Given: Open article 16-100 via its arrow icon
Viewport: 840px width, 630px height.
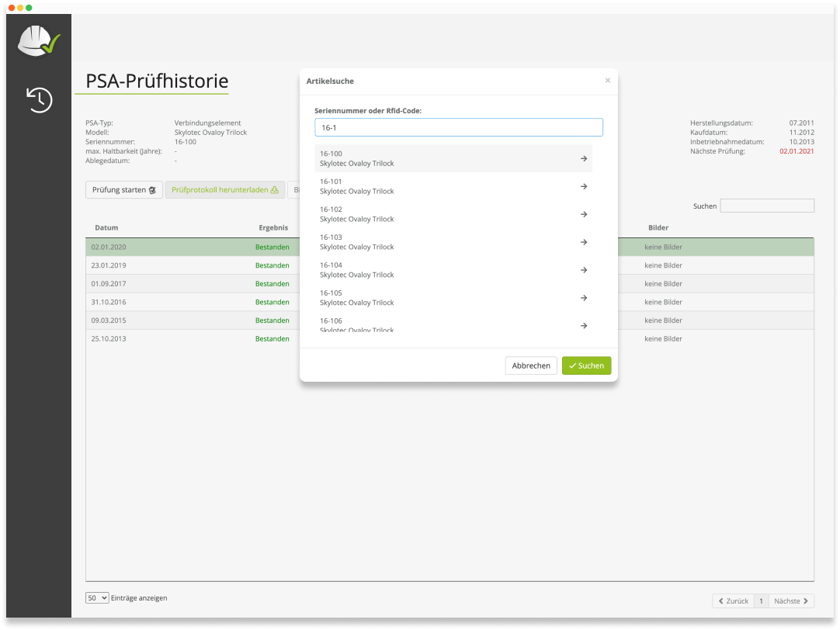Looking at the screenshot, I should pyautogui.click(x=584, y=158).
